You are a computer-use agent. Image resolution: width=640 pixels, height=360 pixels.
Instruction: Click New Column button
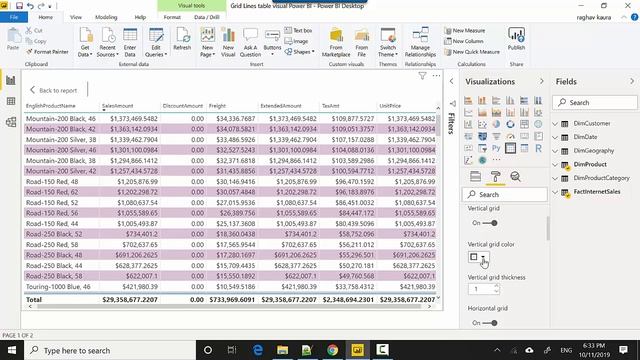(x=464, y=41)
